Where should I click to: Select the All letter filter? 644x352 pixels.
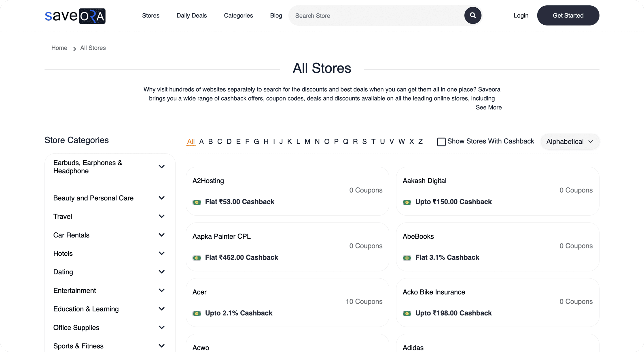[x=191, y=142]
